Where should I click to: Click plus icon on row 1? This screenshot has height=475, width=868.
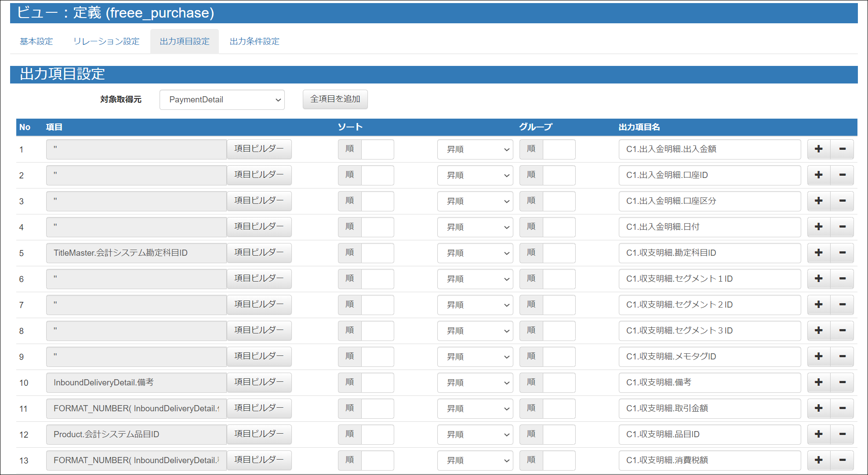(x=818, y=149)
